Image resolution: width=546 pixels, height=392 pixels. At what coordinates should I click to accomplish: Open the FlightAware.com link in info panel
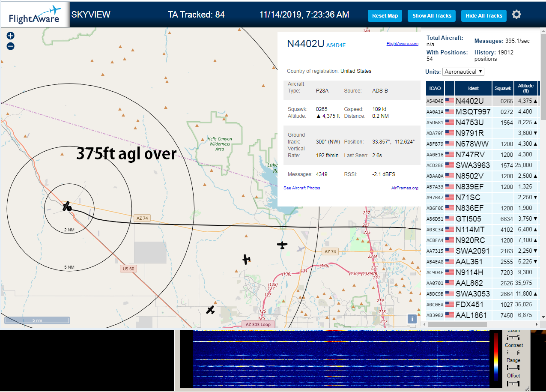[x=402, y=44]
